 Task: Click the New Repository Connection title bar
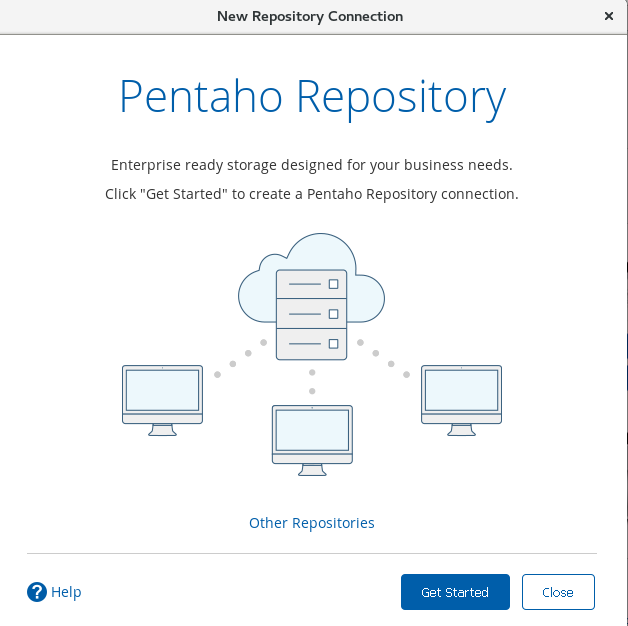point(310,16)
